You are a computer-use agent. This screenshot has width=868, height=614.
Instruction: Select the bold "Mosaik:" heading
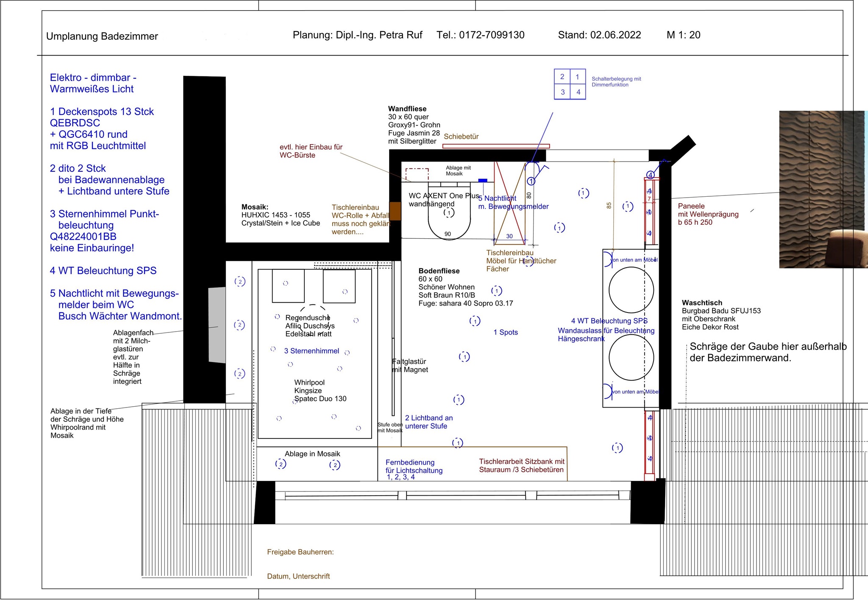pos(255,207)
